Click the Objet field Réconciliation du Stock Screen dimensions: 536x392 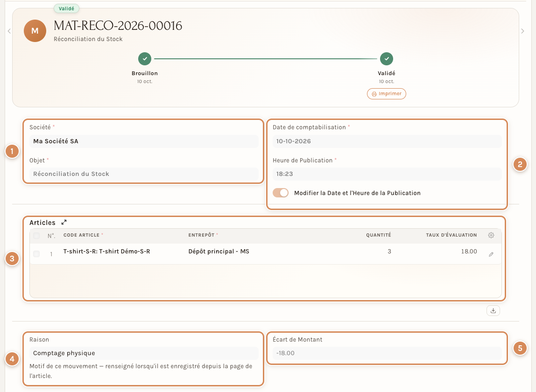[144, 174]
